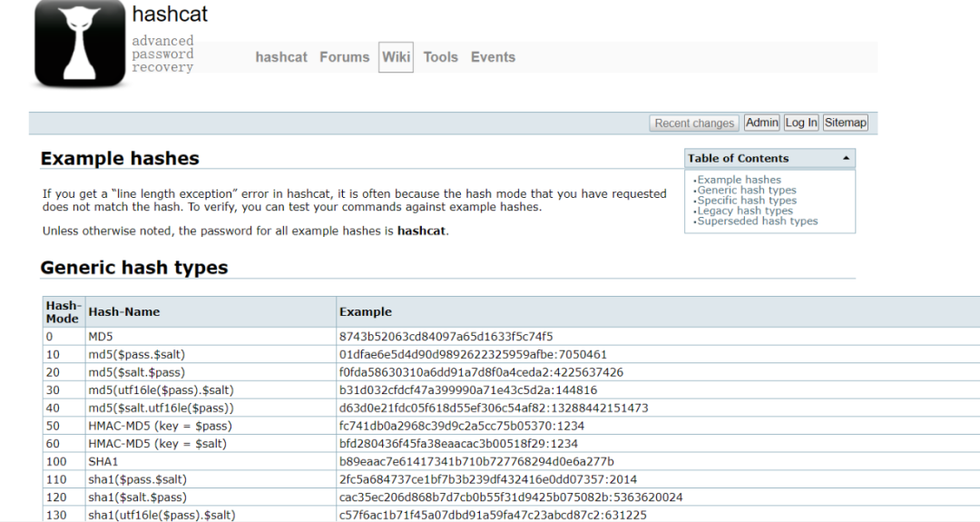Select the md5($salt.$pass) cell

[x=211, y=372]
